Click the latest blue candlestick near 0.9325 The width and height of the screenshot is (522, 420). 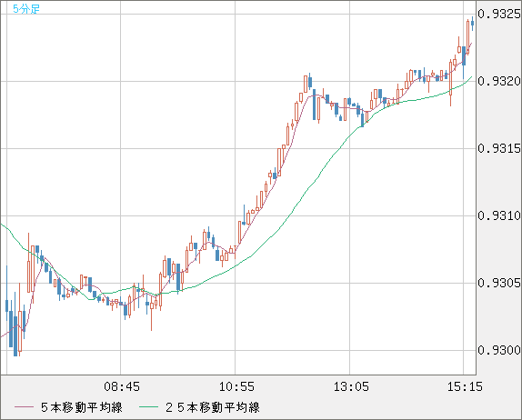click(x=472, y=23)
